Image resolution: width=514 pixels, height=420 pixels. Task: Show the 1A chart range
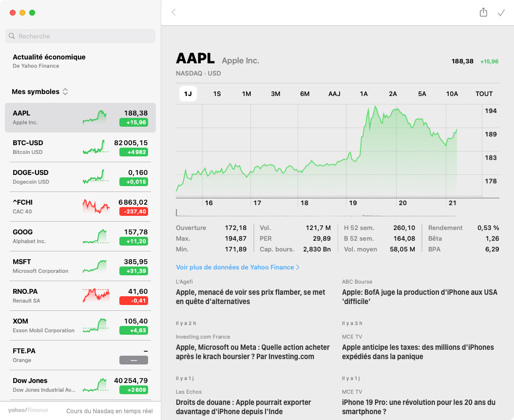pos(364,94)
